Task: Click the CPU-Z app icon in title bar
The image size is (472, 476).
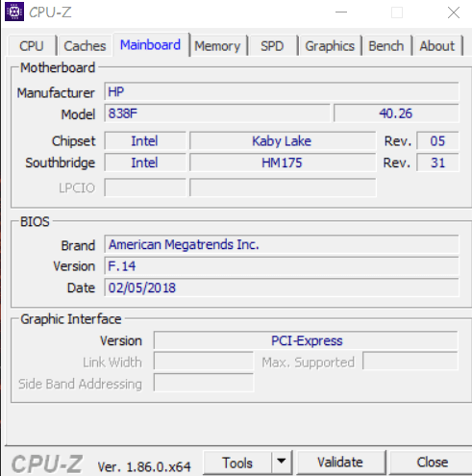Action: pyautogui.click(x=14, y=12)
